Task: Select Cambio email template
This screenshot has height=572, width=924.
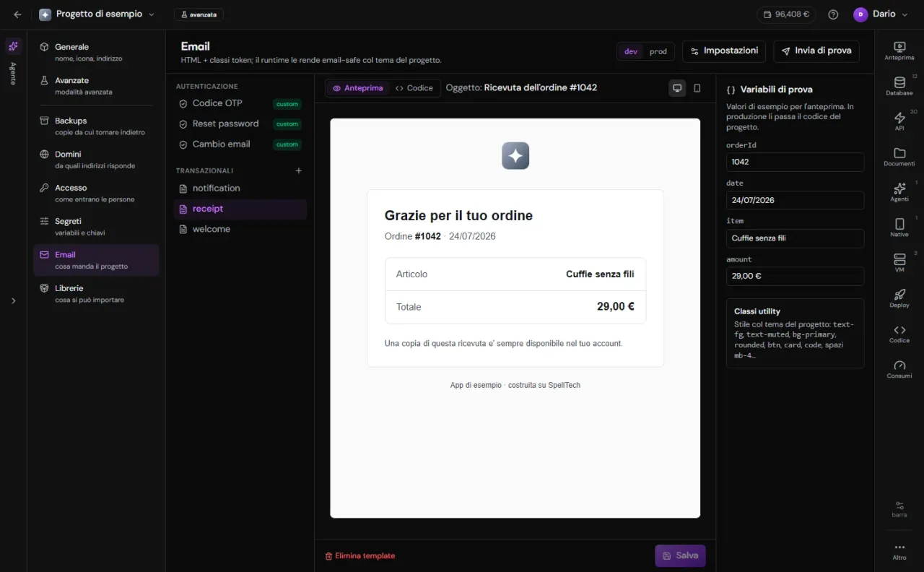Action: 240,144
